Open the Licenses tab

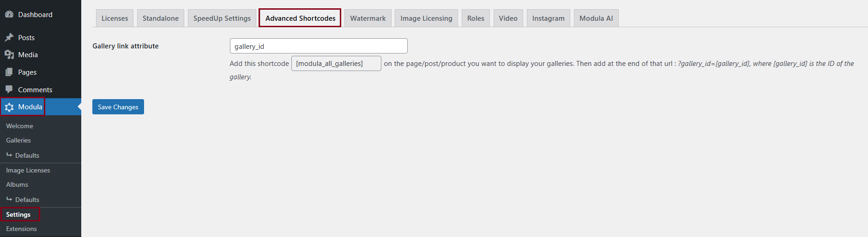tap(115, 18)
